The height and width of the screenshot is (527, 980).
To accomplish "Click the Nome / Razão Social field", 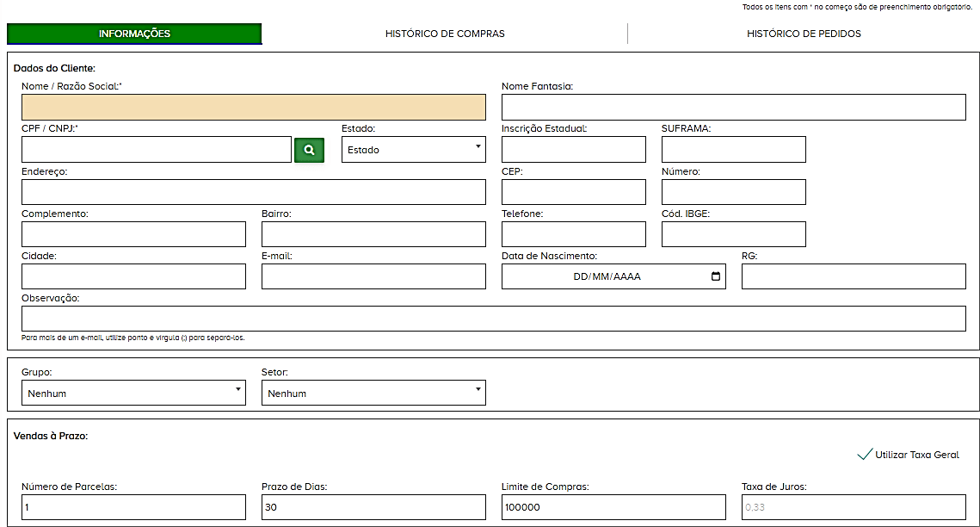I will 253,108.
